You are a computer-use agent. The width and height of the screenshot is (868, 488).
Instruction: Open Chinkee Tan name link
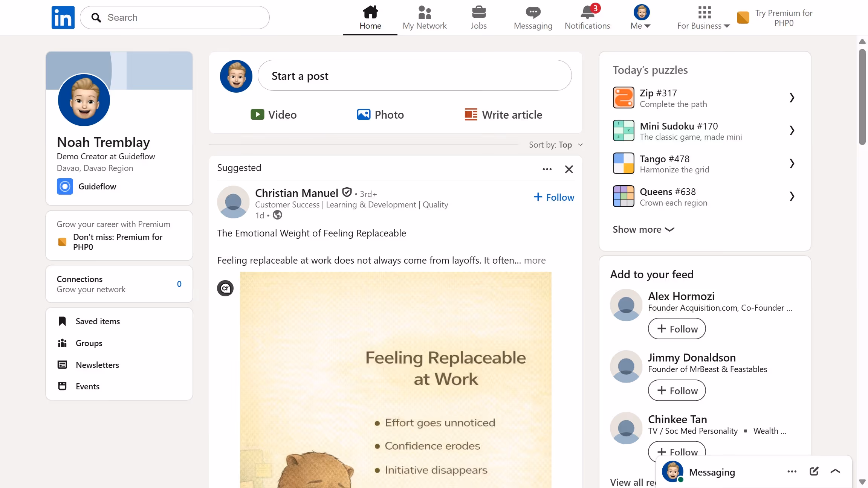pos(677,419)
